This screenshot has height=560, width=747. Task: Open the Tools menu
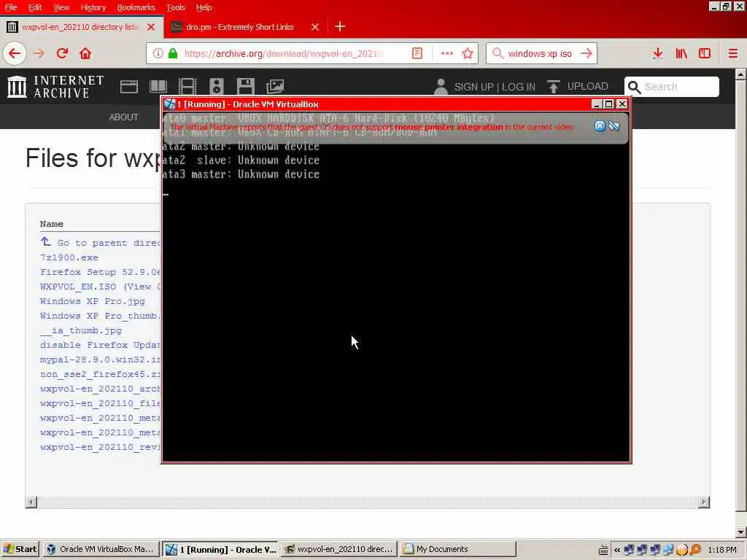point(175,7)
